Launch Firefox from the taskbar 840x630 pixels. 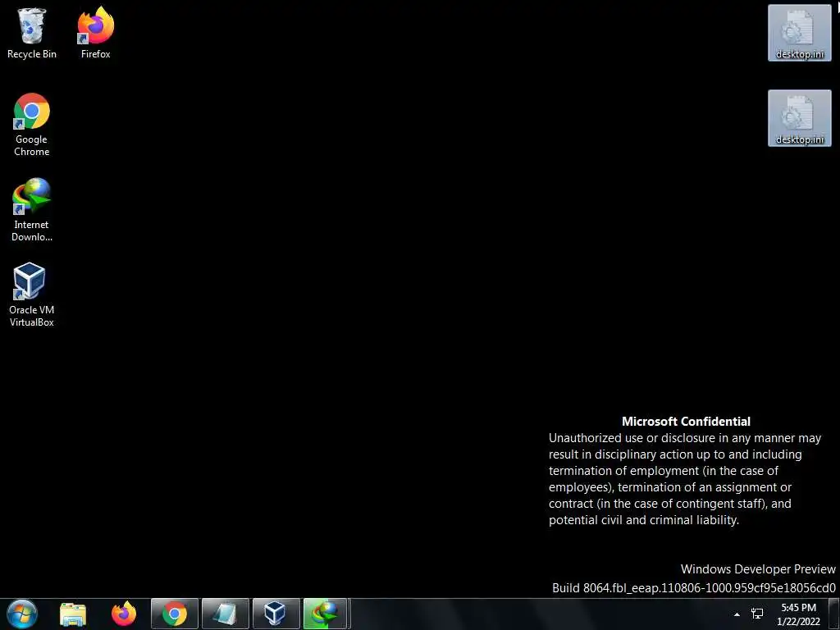pos(124,614)
